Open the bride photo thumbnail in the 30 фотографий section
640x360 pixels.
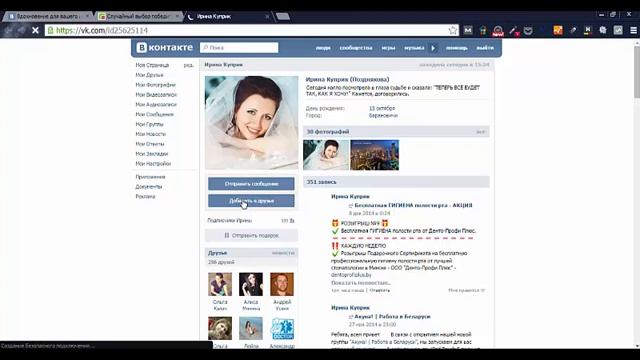click(326, 155)
